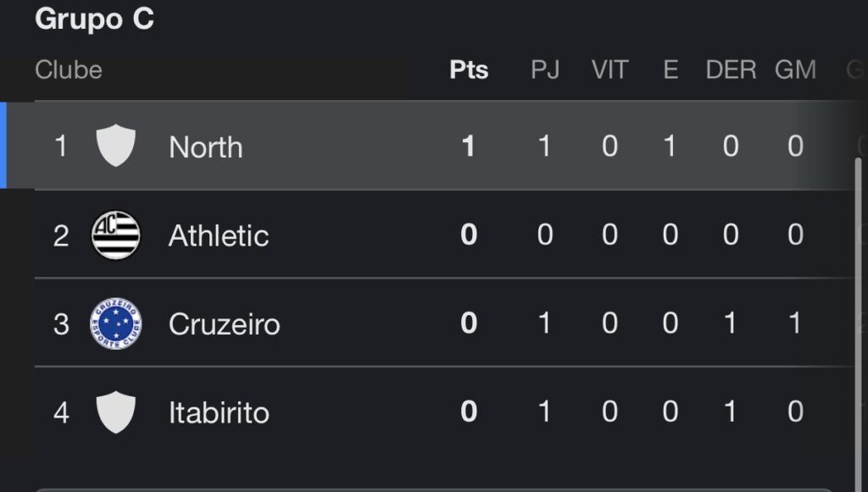Click the Clube column header
This screenshot has height=492, width=868.
(69, 69)
